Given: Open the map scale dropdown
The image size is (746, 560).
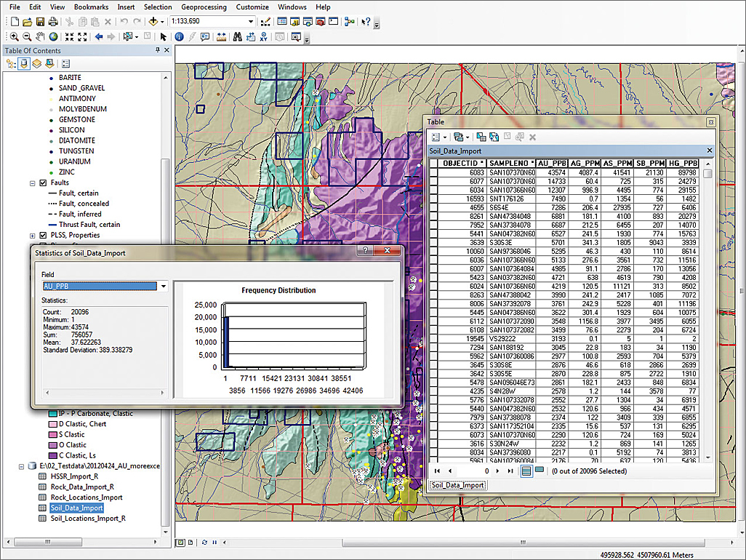Looking at the screenshot, I should (x=251, y=22).
